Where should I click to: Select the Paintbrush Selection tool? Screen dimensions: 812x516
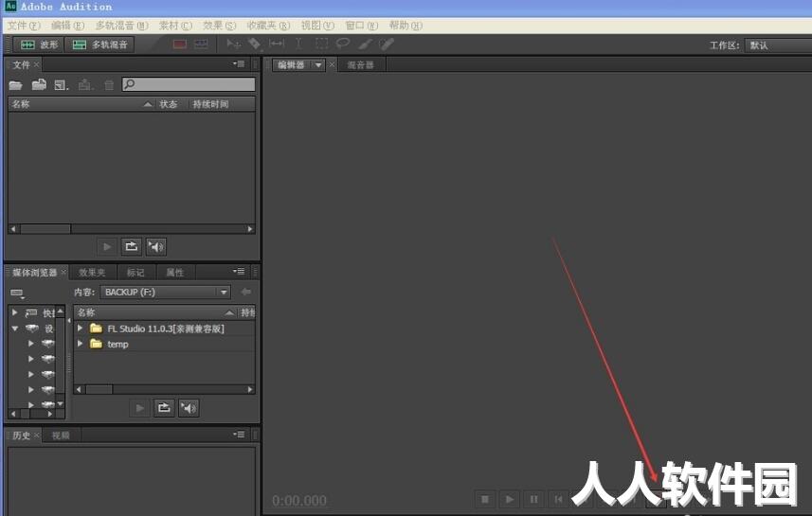tap(365, 44)
